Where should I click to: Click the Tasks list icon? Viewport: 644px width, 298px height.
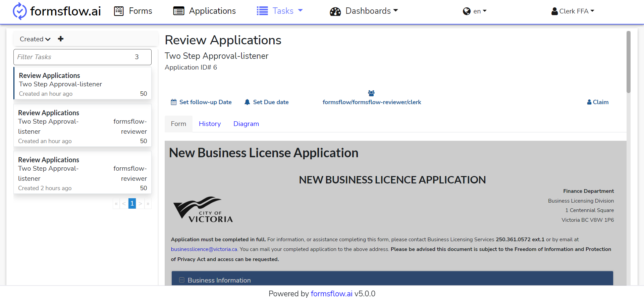[x=262, y=11]
